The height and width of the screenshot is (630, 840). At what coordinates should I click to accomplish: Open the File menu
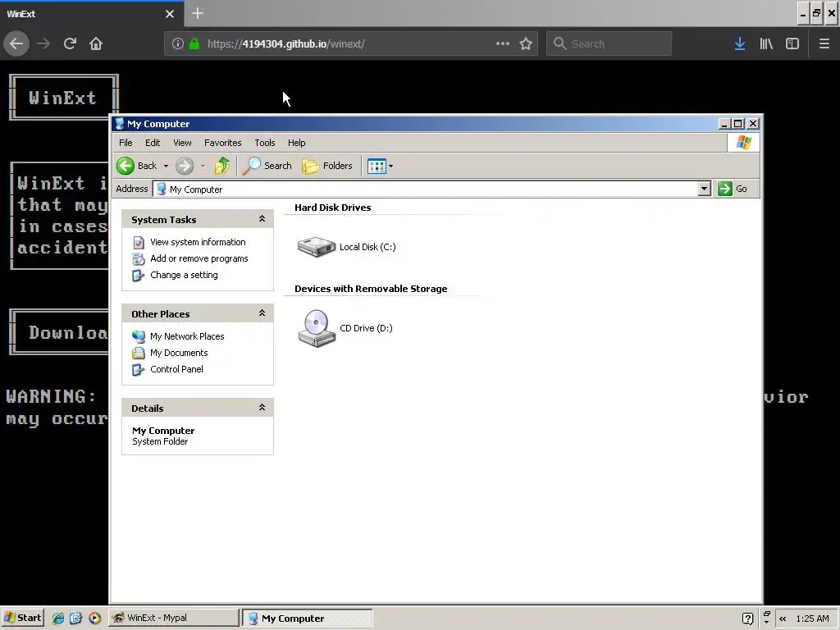point(126,143)
